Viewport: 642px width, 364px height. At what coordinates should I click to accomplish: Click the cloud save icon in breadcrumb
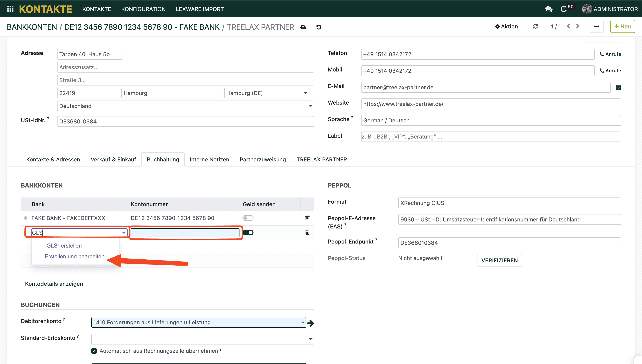pos(303,27)
